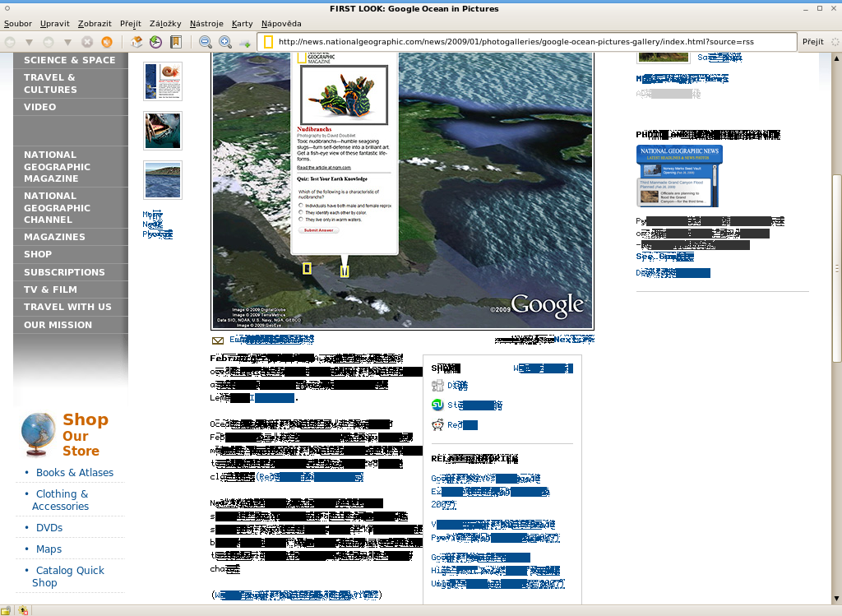The image size is (842, 616).
Task: Open the Soubor menu
Action: tap(18, 24)
